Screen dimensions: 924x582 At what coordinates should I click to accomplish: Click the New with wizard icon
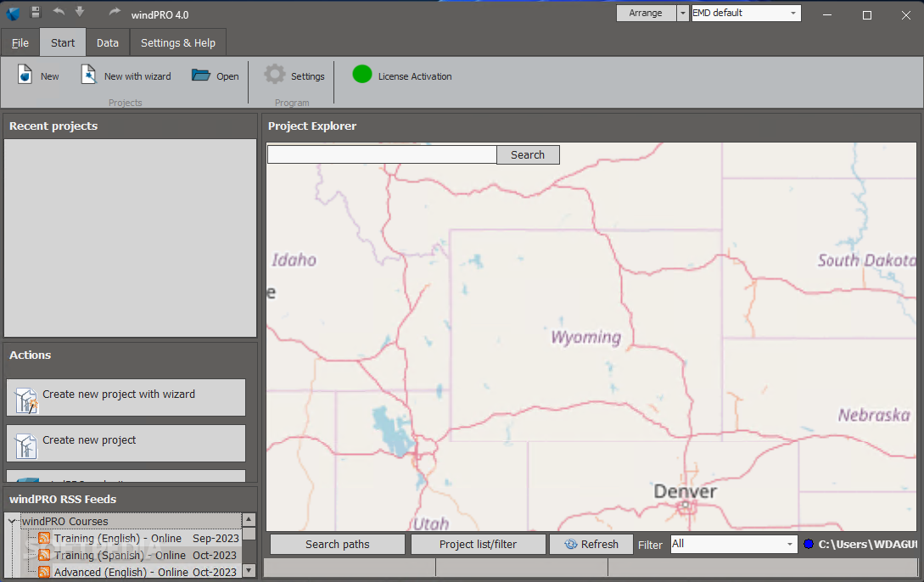pos(88,75)
